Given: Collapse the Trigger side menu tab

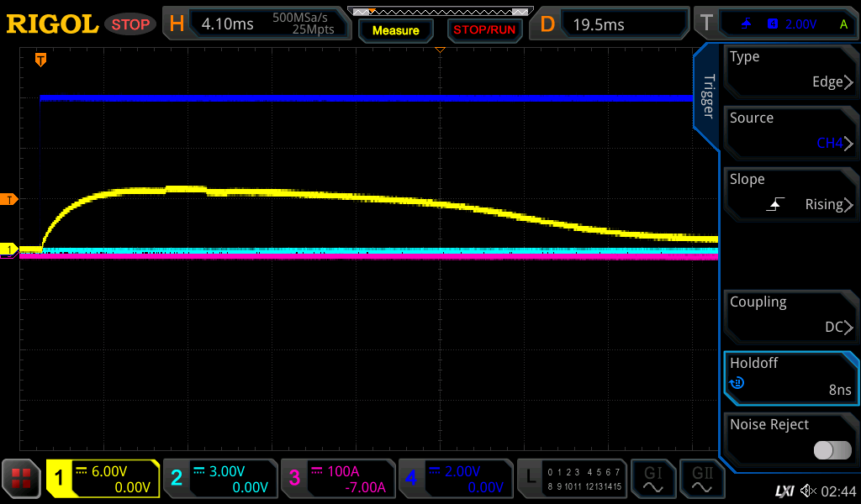Looking at the screenshot, I should (x=708, y=97).
